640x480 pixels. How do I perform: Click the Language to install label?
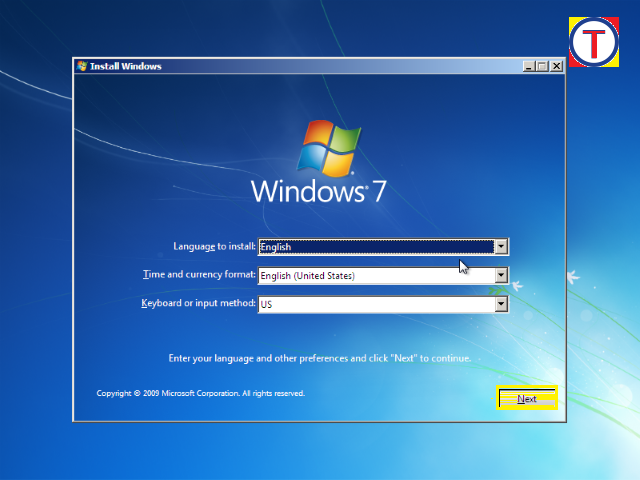point(214,247)
